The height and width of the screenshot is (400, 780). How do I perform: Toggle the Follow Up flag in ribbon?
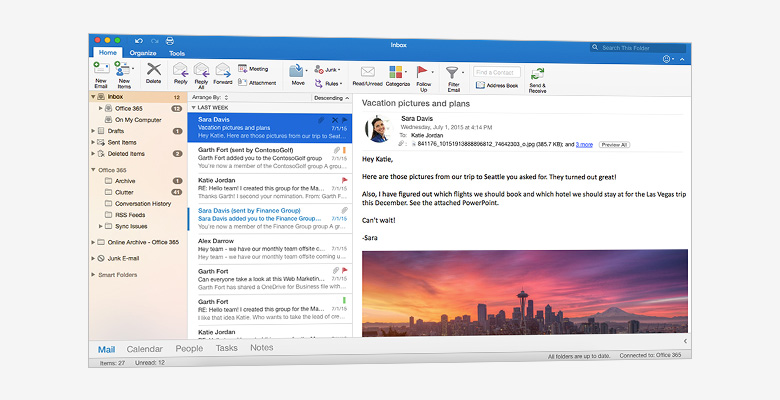click(x=424, y=72)
